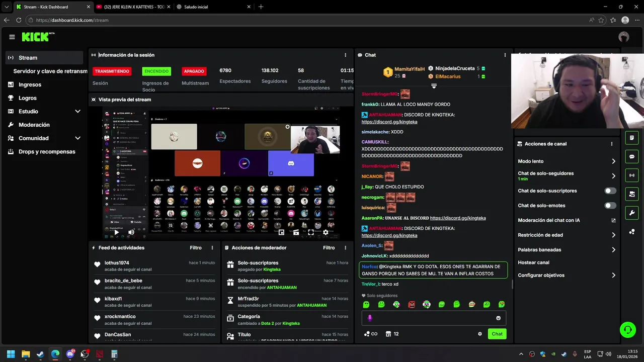Open stream preview quality settings gear
The image size is (644, 362).
(x=326, y=232)
